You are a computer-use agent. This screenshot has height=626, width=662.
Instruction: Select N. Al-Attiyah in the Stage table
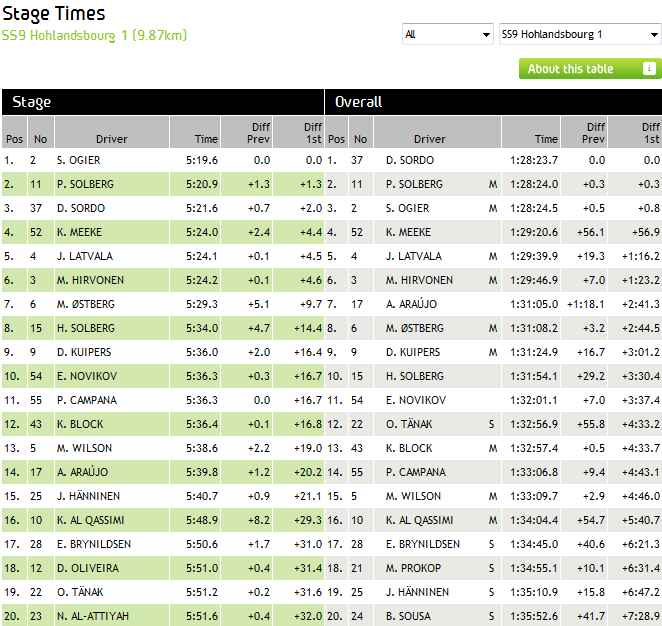click(91, 616)
